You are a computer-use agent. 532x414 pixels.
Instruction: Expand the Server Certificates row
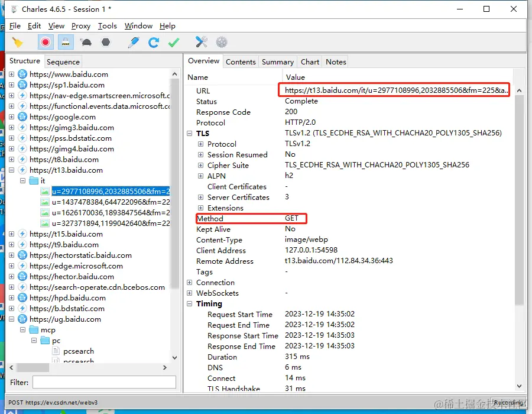click(x=200, y=197)
